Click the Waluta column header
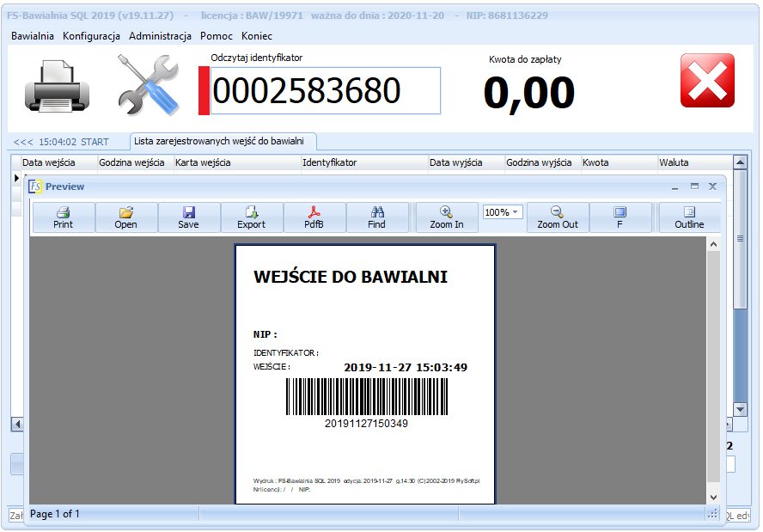Viewport: 763px width, 532px height. pos(695,162)
